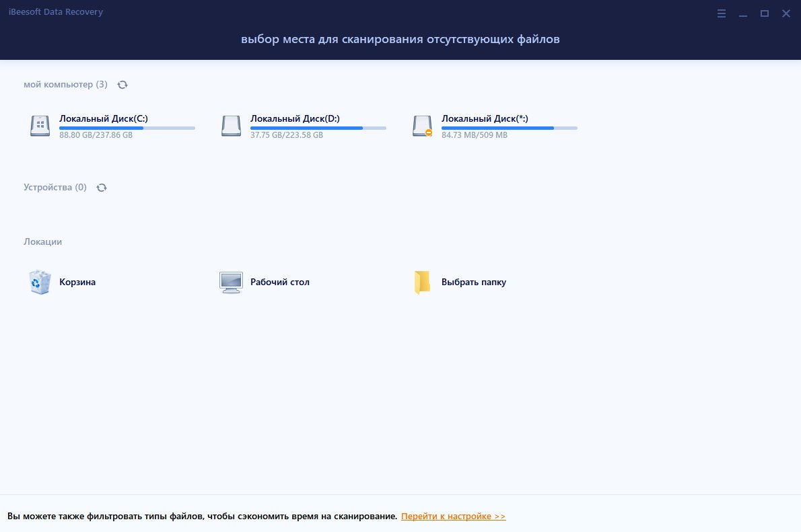Screen dimensions: 801x532
Task: Refresh the мой компьютер drive list
Action: 123,85
